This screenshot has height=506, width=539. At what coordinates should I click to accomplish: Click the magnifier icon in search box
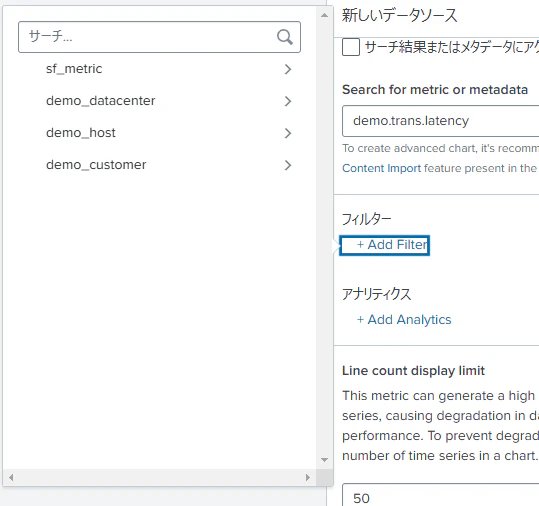tap(285, 37)
